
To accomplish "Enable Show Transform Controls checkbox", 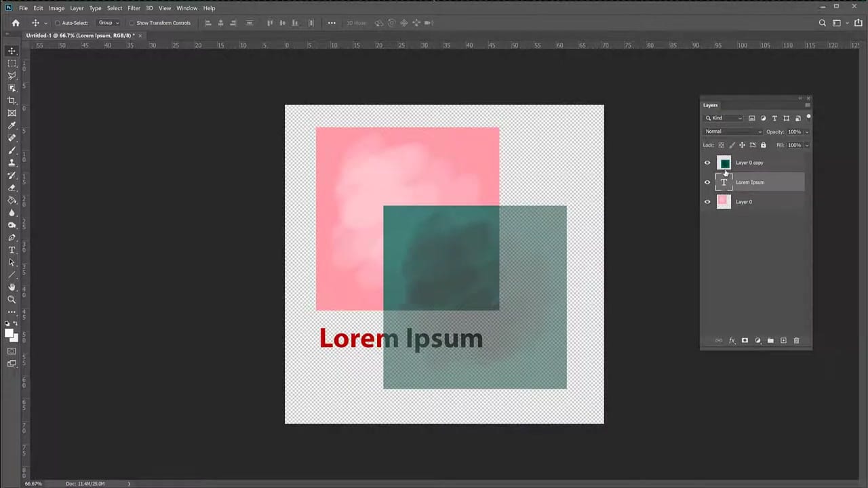I will point(132,22).
